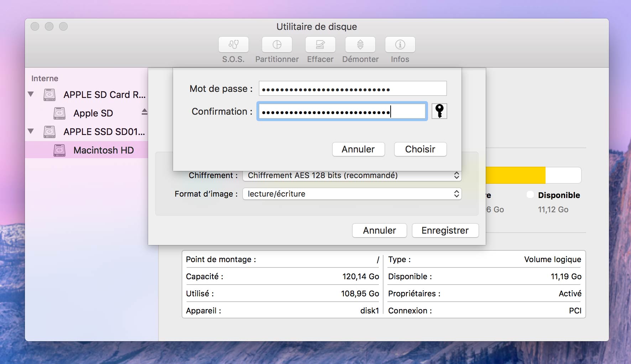The width and height of the screenshot is (631, 364).
Task: Collapse the APPLE SSD SD01 tree
Action: click(x=31, y=131)
